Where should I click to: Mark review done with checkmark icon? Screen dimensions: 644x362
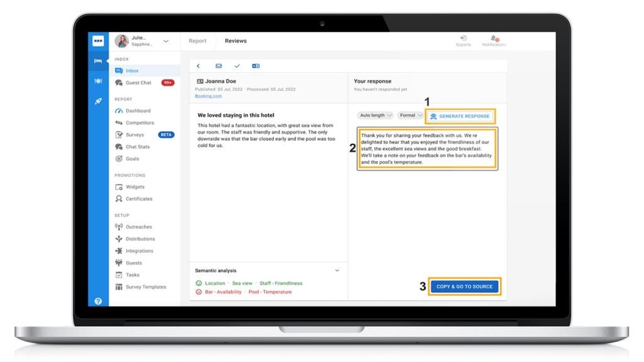[237, 66]
